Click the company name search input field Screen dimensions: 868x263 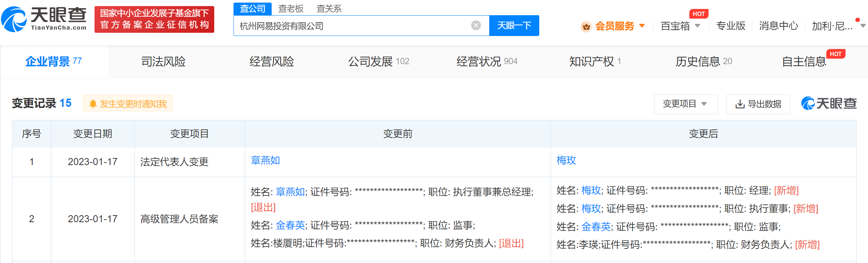352,26
